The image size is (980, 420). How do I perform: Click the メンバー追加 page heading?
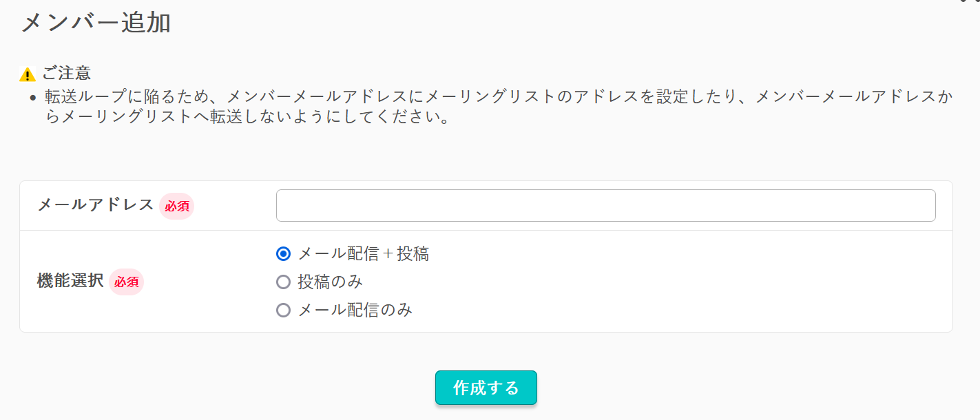tap(96, 22)
